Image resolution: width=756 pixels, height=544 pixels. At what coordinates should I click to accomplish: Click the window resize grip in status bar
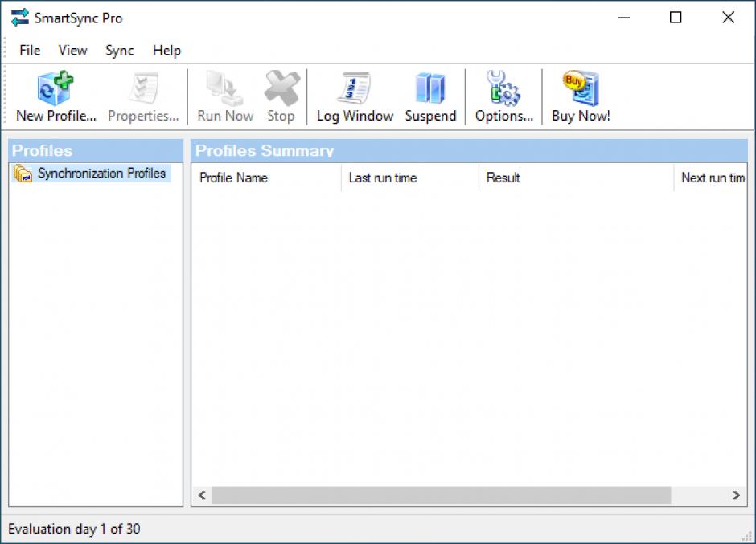(748, 536)
